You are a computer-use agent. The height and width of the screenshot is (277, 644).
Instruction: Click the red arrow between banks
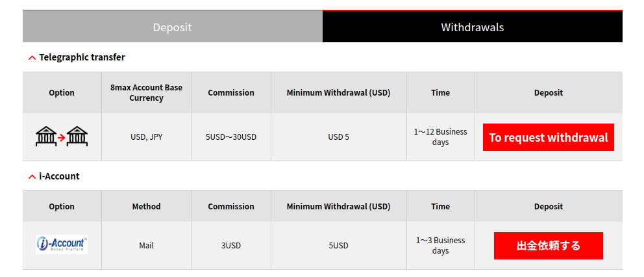pyautogui.click(x=62, y=138)
